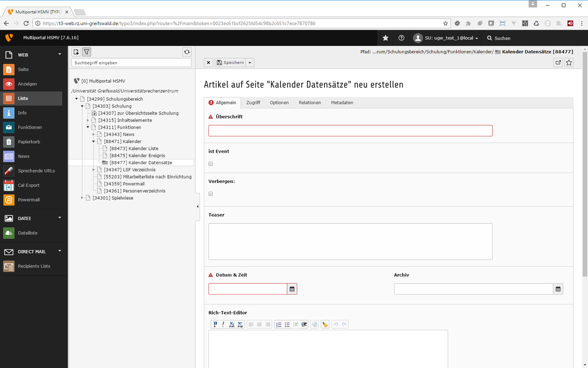Refresh the page tree
Image resolution: width=588 pixels, height=368 pixels.
[186, 52]
